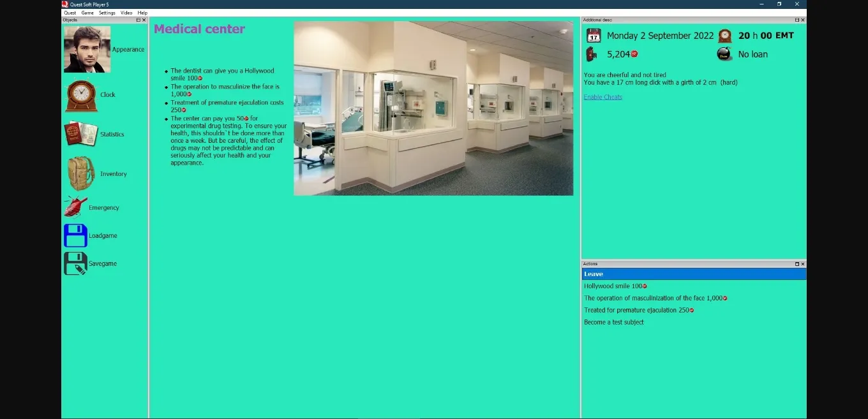Open the Video menu
Viewport: 868px width, 419px height.
pyautogui.click(x=126, y=13)
